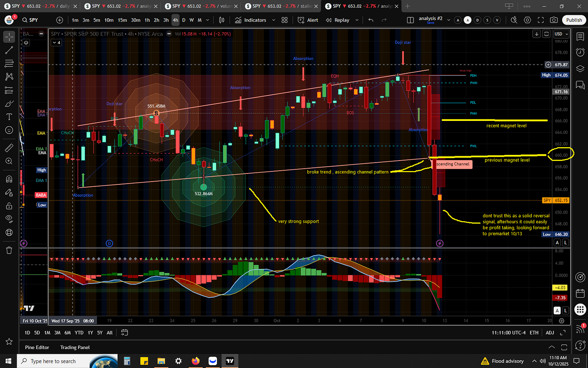Open a new browser tab with plus
The height and width of the screenshot is (368, 588).
pos(407,6)
